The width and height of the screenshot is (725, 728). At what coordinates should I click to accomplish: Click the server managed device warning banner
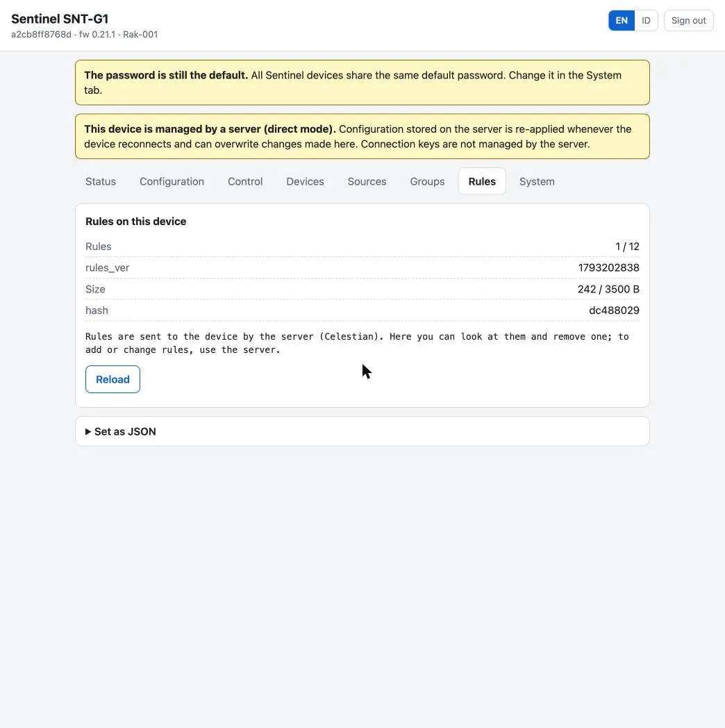[362, 136]
